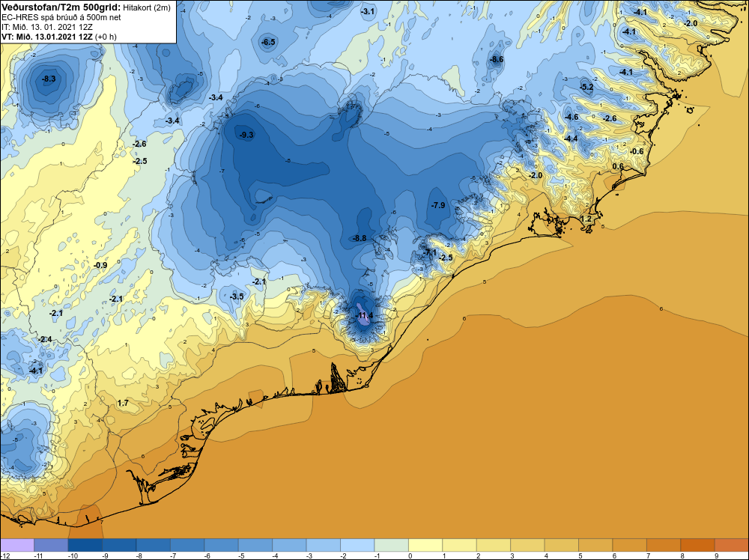Image resolution: width=749 pixels, height=560 pixels.
Task: Click the dark blue legend swatch between -10 and -9
Action: (85, 545)
